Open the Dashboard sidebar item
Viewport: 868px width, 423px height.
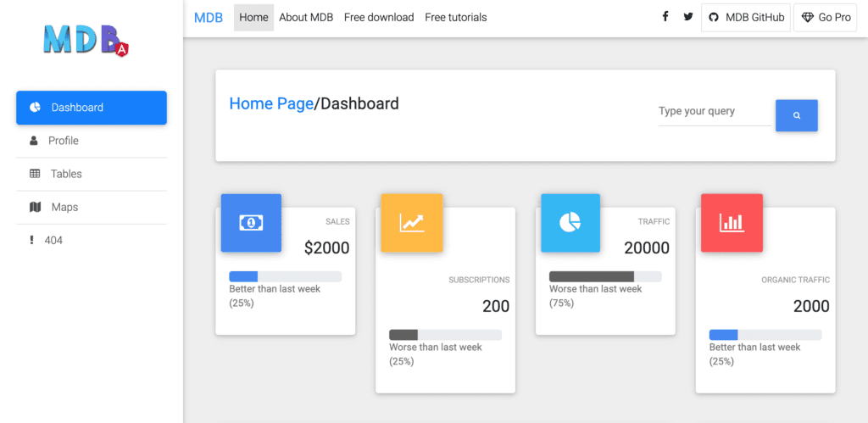92,108
